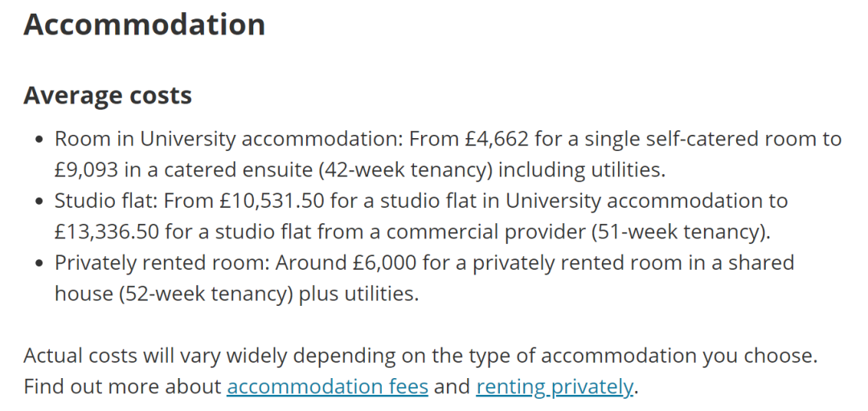Click the Average costs subheading

(108, 96)
